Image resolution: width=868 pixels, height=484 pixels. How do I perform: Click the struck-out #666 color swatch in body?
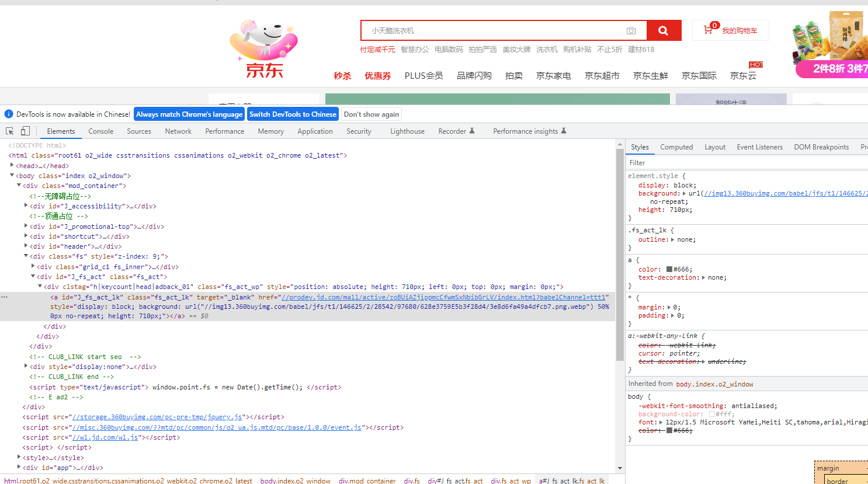pyautogui.click(x=669, y=430)
